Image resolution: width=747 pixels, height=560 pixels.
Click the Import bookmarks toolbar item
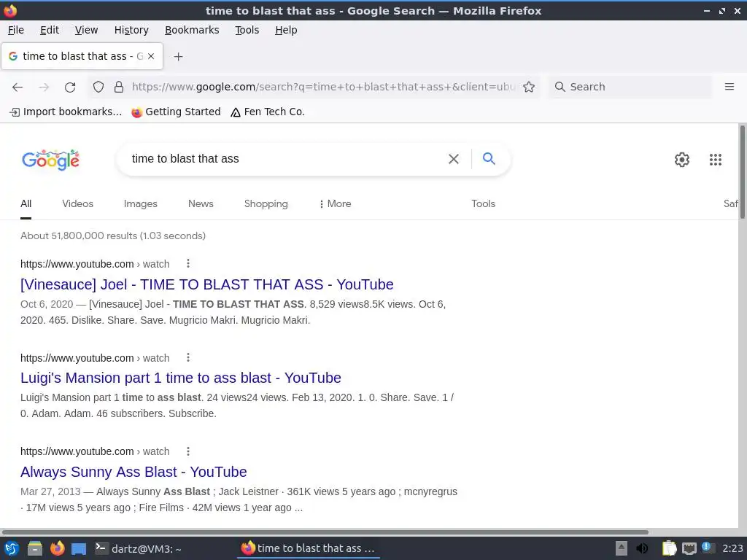click(66, 112)
